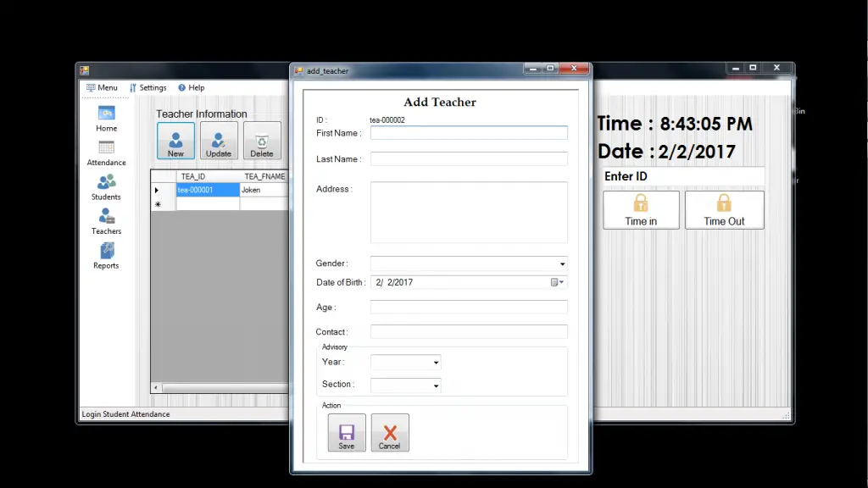
Task: Open the Help menu
Action: pyautogui.click(x=192, y=87)
